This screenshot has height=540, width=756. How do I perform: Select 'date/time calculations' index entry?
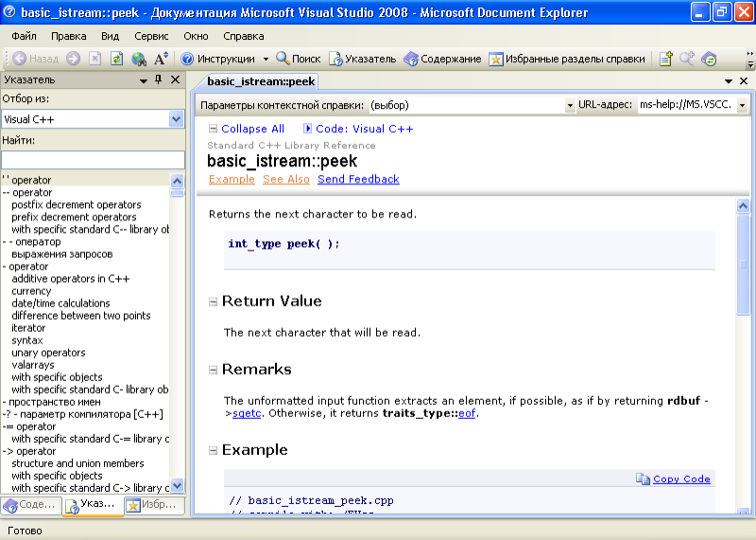(x=60, y=304)
